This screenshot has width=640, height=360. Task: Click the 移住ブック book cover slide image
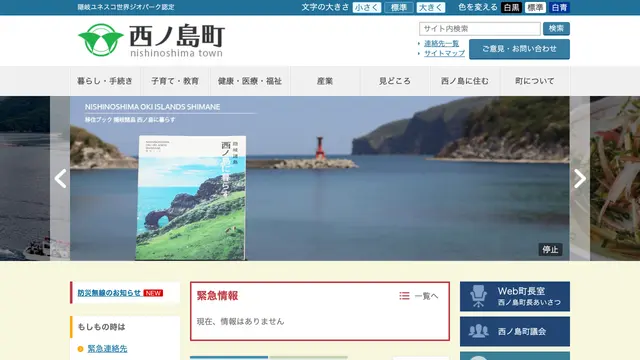click(191, 198)
